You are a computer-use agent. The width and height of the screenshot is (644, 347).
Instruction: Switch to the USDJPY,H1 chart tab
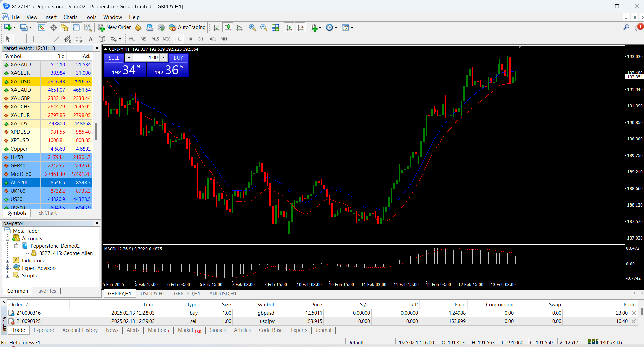tap(153, 294)
